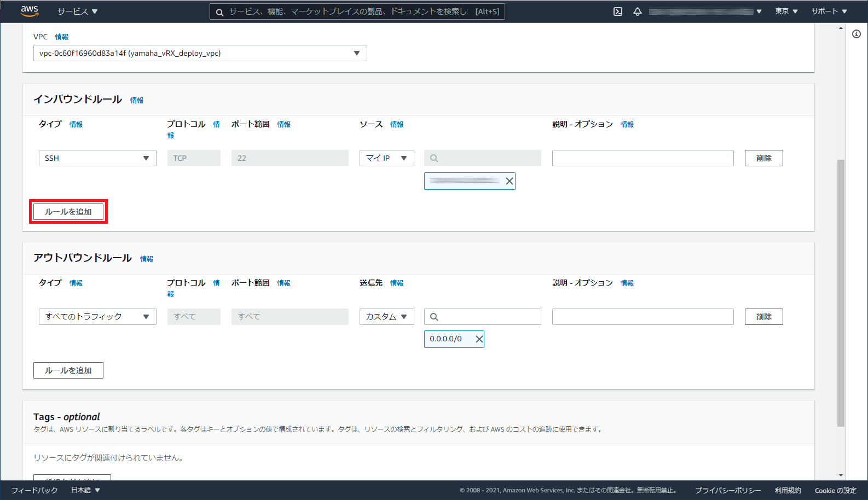This screenshot has height=500, width=868.
Task: Open the サポート menu
Action: 829,11
